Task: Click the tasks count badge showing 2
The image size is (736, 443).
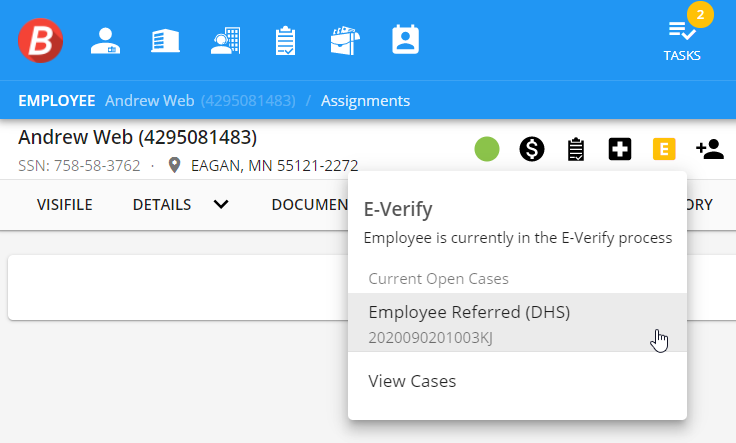Action: [x=700, y=15]
